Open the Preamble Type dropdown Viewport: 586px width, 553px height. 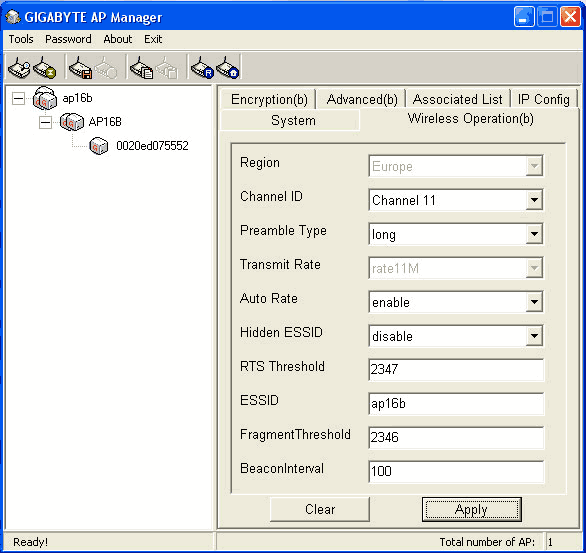(534, 234)
